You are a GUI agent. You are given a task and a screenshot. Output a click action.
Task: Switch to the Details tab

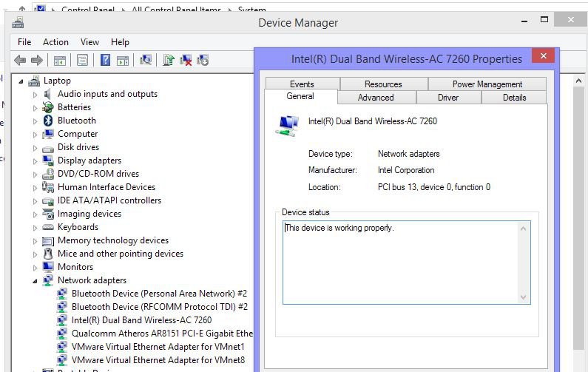pos(514,98)
